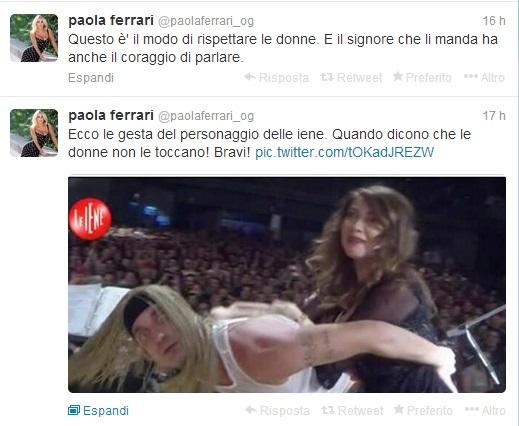Click reply arrow icon on first tweet
This screenshot has width=519, height=426.
tap(250, 77)
